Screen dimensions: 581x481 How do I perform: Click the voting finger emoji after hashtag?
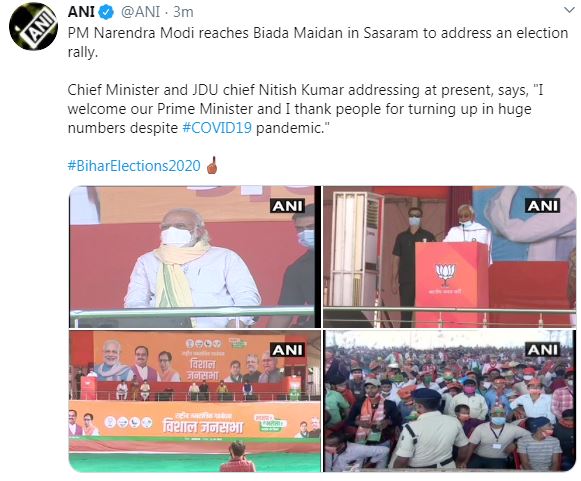coord(212,165)
